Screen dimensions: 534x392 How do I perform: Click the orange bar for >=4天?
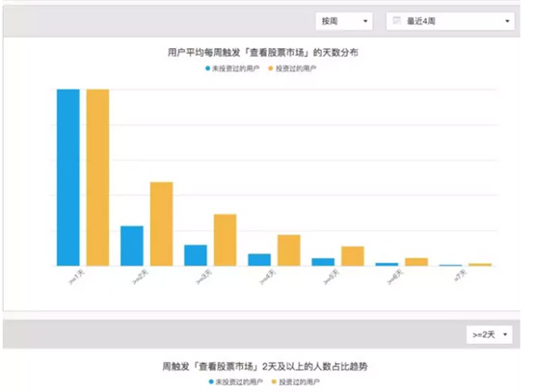point(289,250)
